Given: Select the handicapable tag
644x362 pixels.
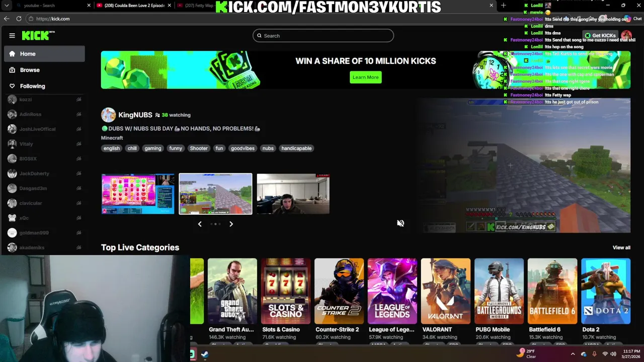Looking at the screenshot, I should point(296,148).
